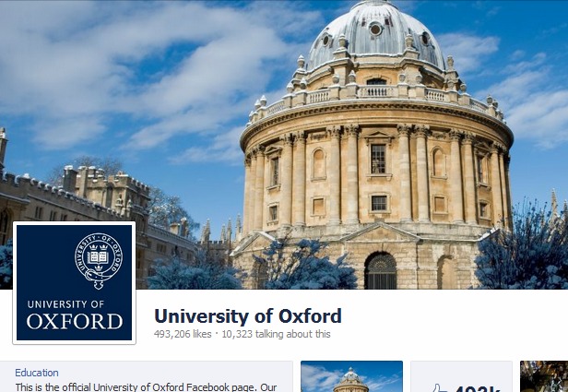Screen dimensions: 568x392
Task: View 10,323 talking about this stat
Action: click(276, 334)
